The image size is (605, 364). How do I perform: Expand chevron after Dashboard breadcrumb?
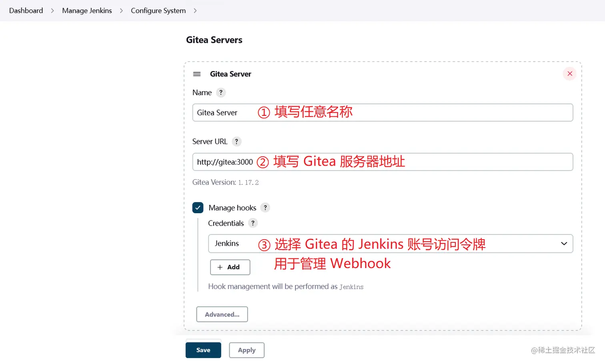[x=52, y=11]
